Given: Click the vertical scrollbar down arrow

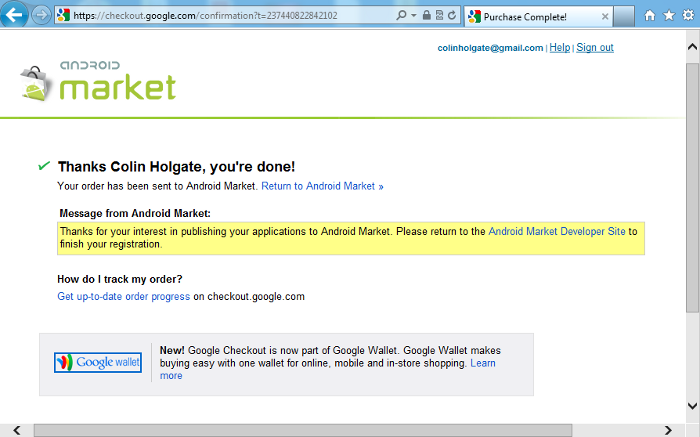Looking at the screenshot, I should (x=692, y=405).
